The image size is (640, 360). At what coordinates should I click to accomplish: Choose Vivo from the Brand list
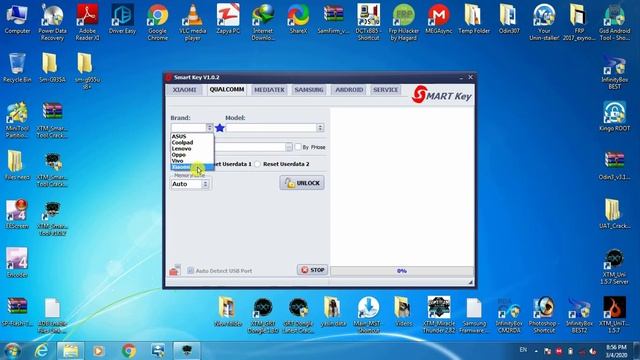click(x=192, y=161)
